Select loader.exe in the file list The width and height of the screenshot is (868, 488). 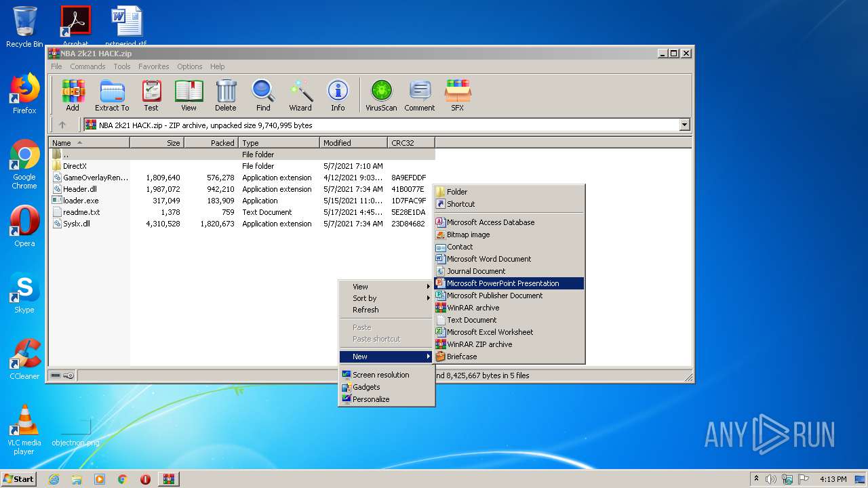[242, 201]
